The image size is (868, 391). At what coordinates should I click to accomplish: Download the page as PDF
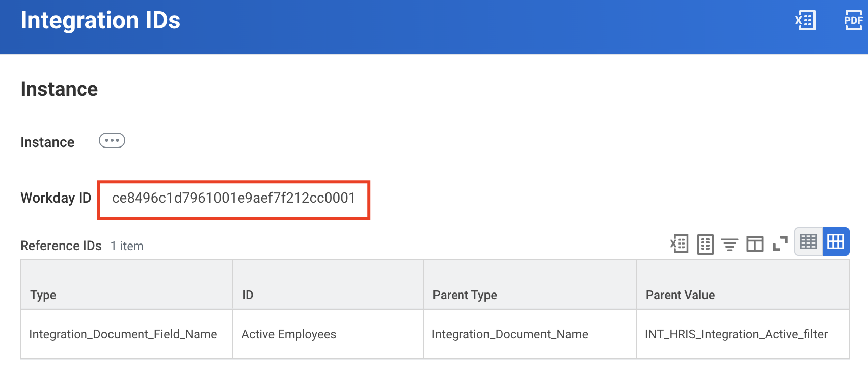pos(853,21)
